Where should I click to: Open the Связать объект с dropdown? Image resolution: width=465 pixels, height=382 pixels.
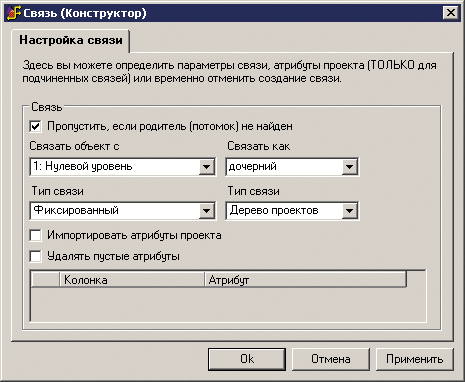tap(207, 167)
